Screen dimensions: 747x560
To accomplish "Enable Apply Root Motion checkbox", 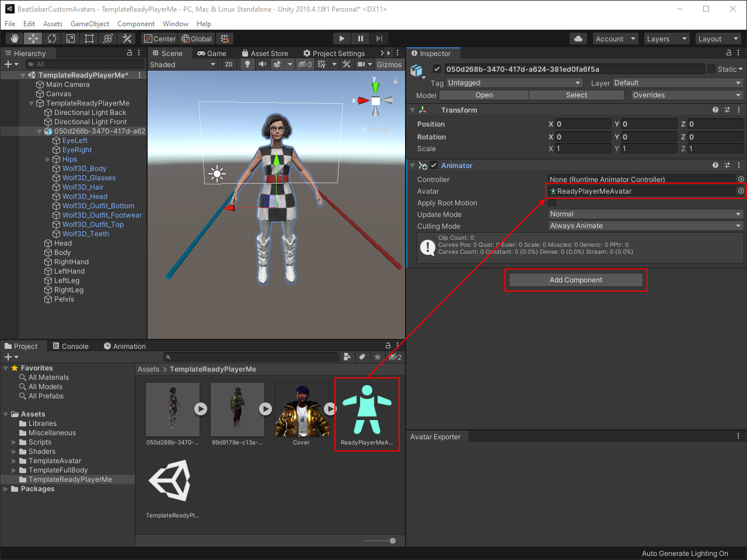I will pos(552,203).
